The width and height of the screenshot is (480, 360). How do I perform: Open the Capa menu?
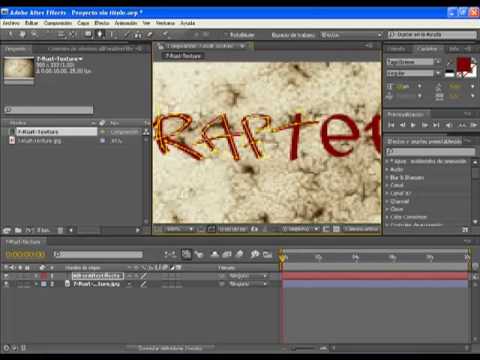pyautogui.click(x=83, y=23)
